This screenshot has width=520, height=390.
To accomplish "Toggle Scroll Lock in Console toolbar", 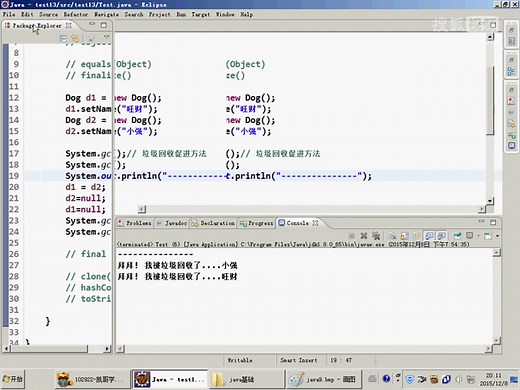I will [x=404, y=236].
